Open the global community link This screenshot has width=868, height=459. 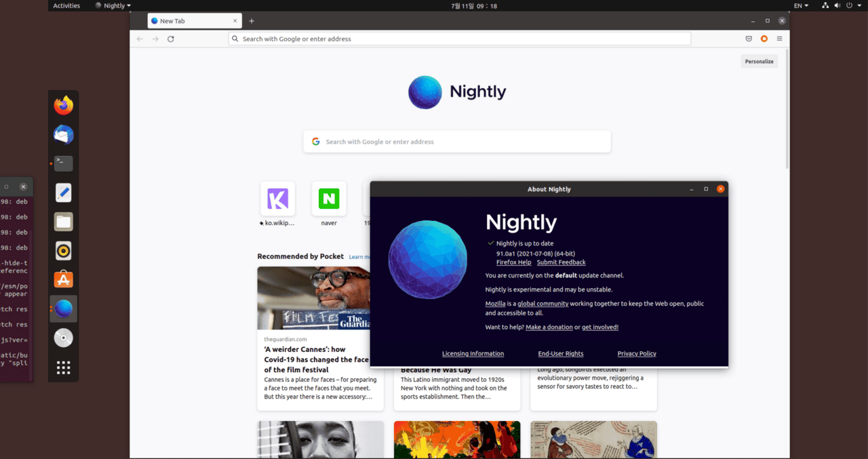(x=542, y=304)
